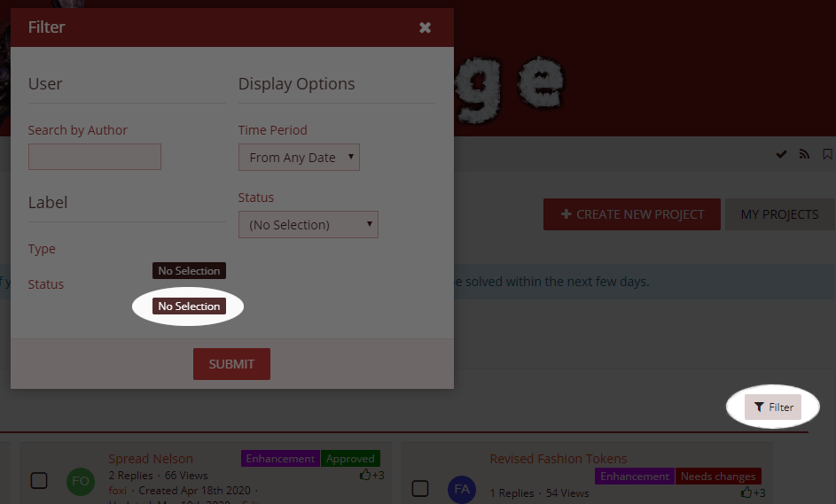
Task: Click the bookmark icon
Action: click(x=827, y=154)
